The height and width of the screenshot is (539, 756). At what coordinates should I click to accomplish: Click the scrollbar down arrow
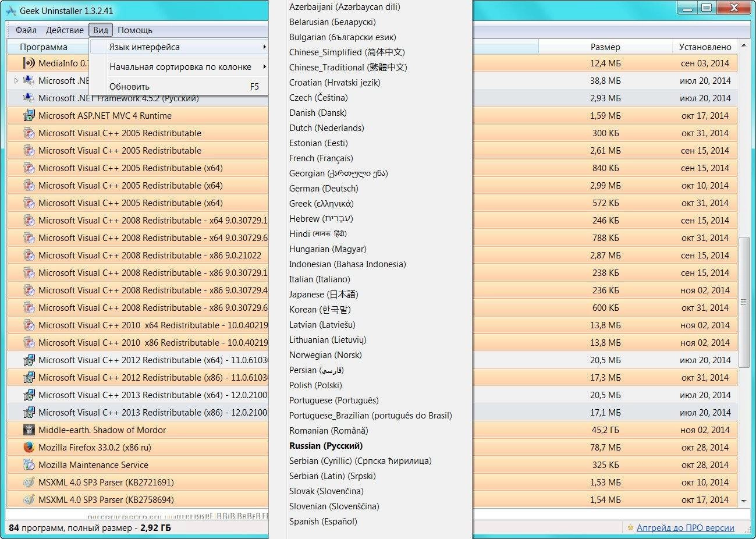[744, 501]
